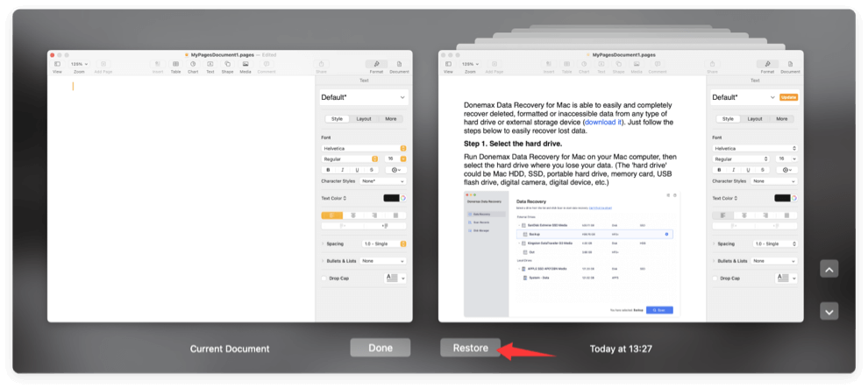868x388 pixels.
Task: Open Helvetica font dropdown in the 13:27 version sidebar
Action: point(755,148)
